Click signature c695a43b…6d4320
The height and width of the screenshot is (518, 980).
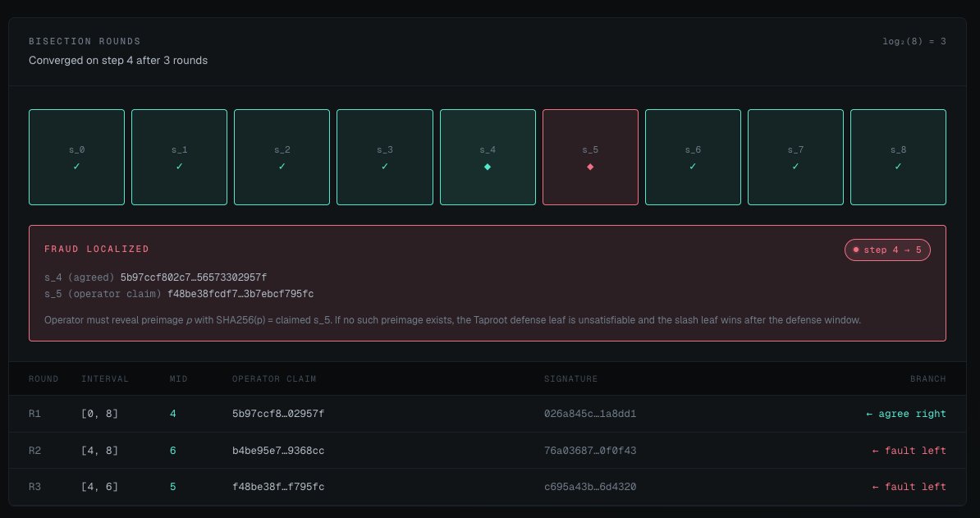[x=590, y=487]
